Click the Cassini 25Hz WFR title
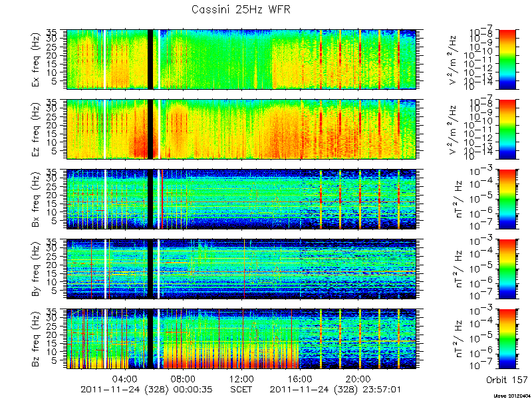532x399 pixels. (241, 9)
